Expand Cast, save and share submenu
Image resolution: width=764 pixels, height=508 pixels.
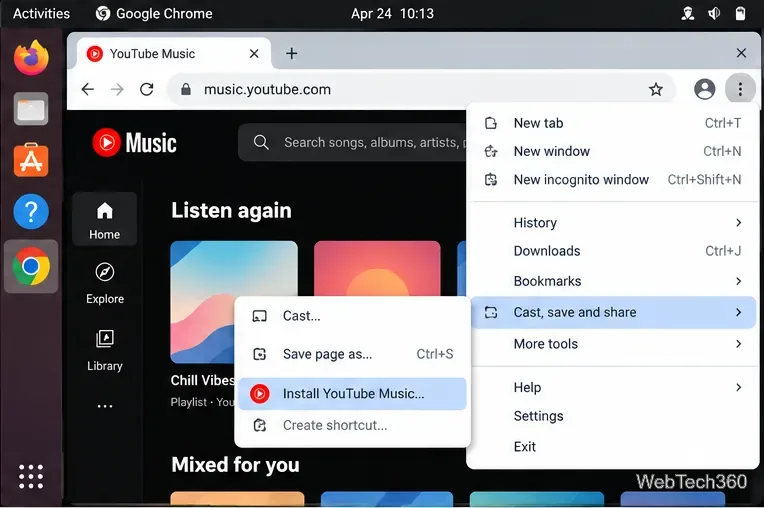(x=613, y=312)
